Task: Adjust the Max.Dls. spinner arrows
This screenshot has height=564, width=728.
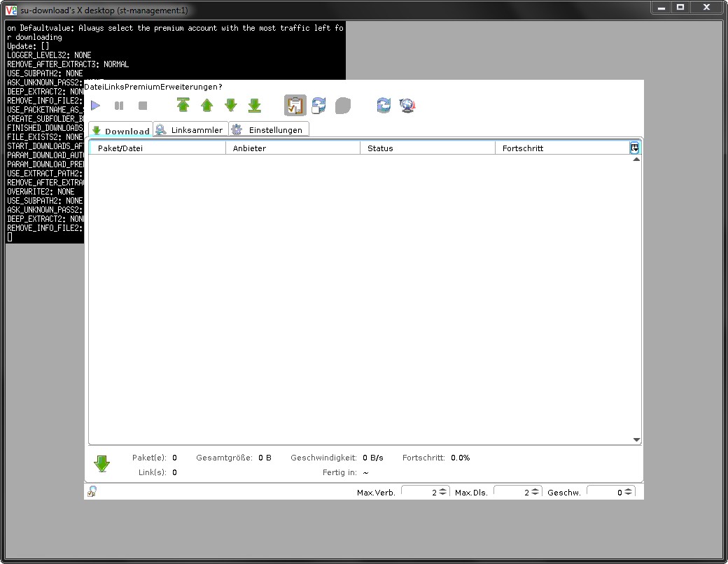Action: coord(535,493)
